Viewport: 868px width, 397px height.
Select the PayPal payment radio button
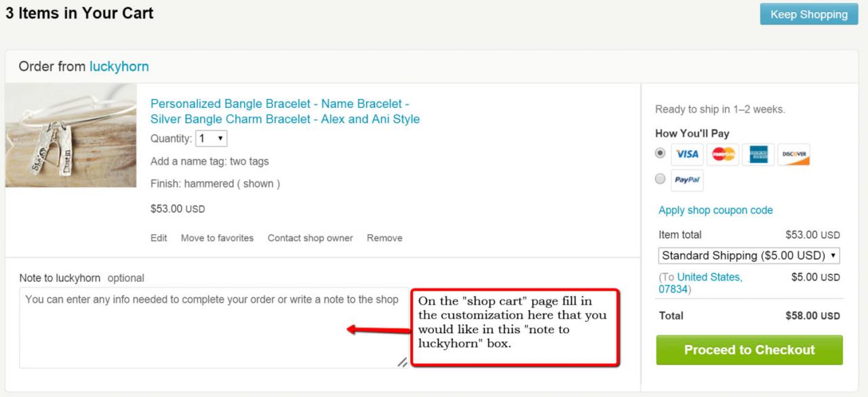[x=660, y=180]
